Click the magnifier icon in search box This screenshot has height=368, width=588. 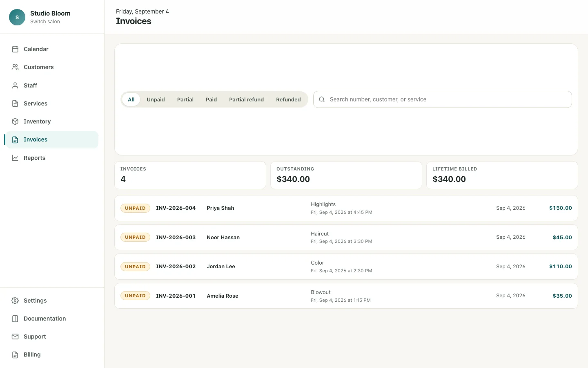pyautogui.click(x=322, y=99)
